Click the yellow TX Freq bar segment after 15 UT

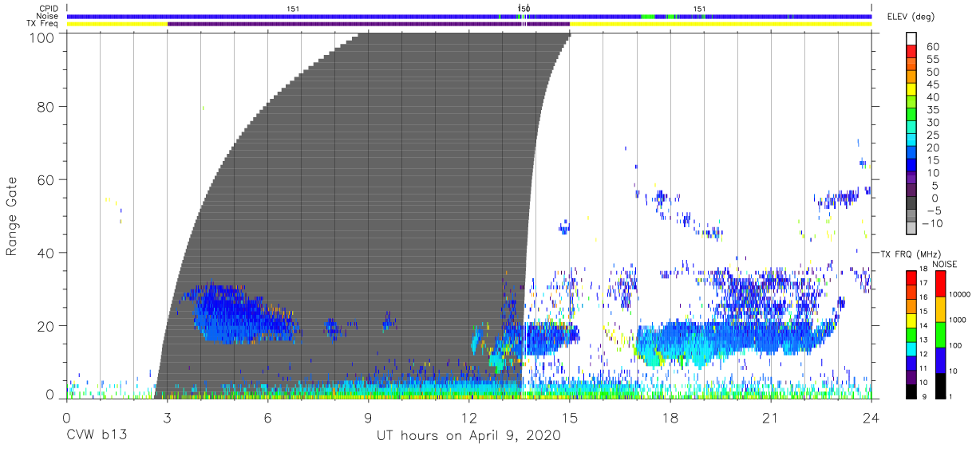(721, 24)
